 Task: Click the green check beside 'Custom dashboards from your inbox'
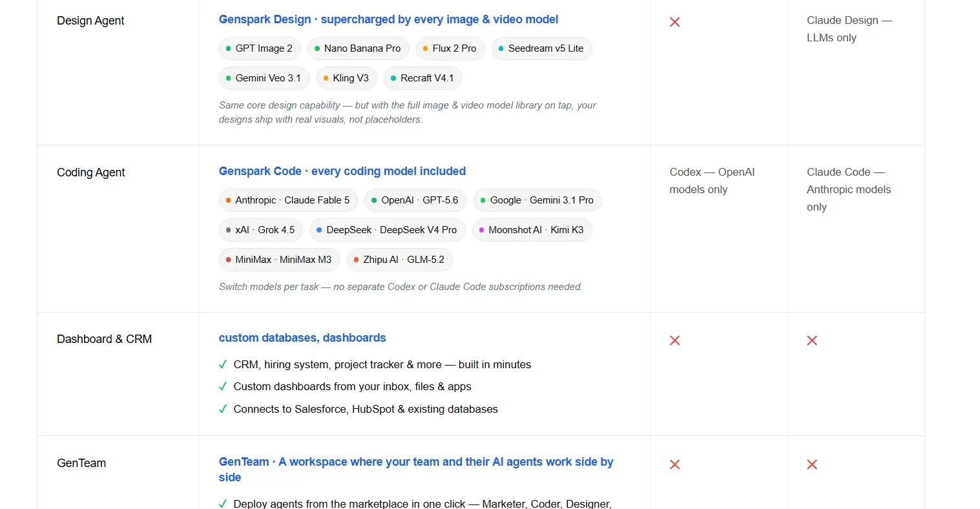tap(223, 386)
